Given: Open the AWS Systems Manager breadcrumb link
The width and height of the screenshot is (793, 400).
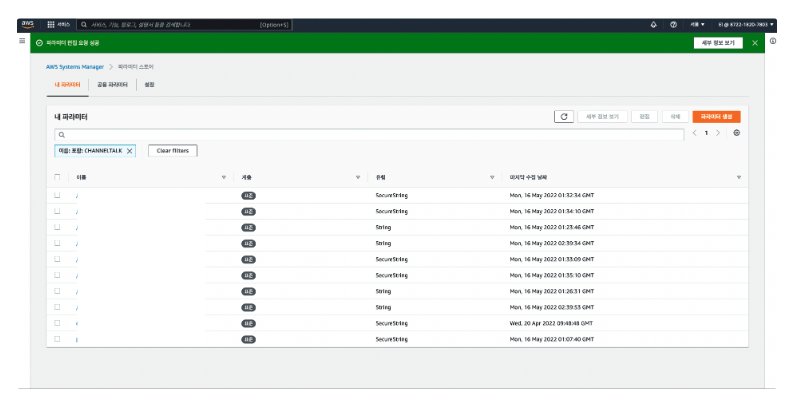Looking at the screenshot, I should point(75,67).
